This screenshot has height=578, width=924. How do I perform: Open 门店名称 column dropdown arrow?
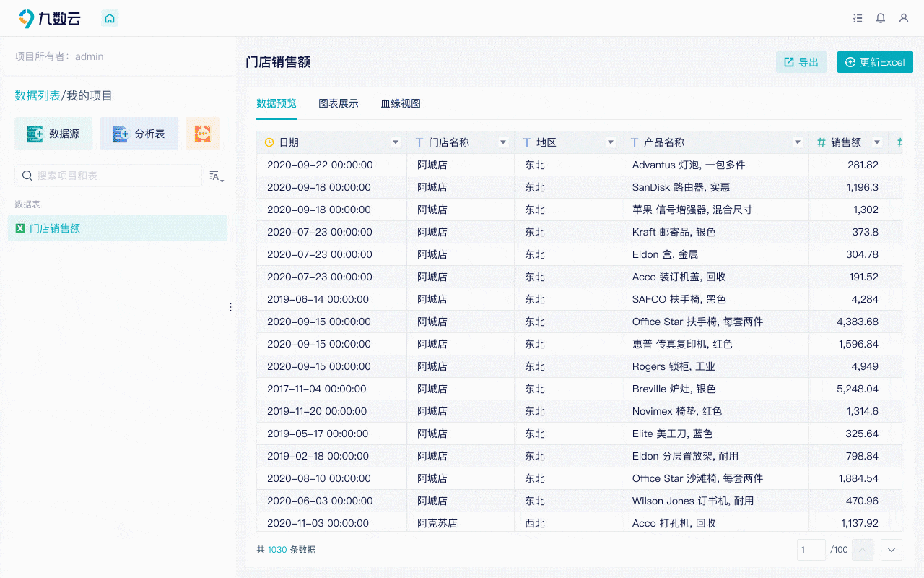(x=503, y=142)
